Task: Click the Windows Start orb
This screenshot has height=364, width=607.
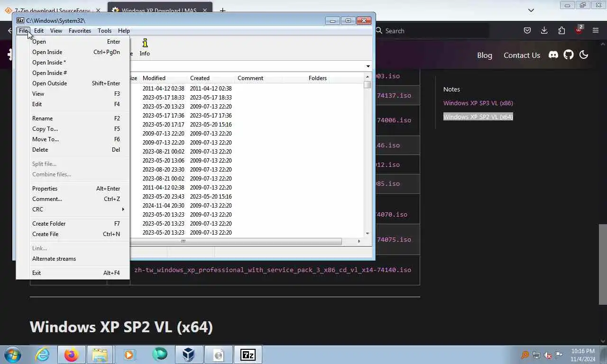Action: click(x=13, y=355)
